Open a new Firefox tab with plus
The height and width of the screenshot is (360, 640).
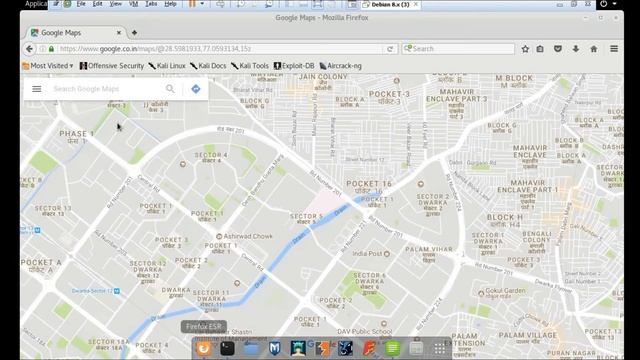coord(134,33)
